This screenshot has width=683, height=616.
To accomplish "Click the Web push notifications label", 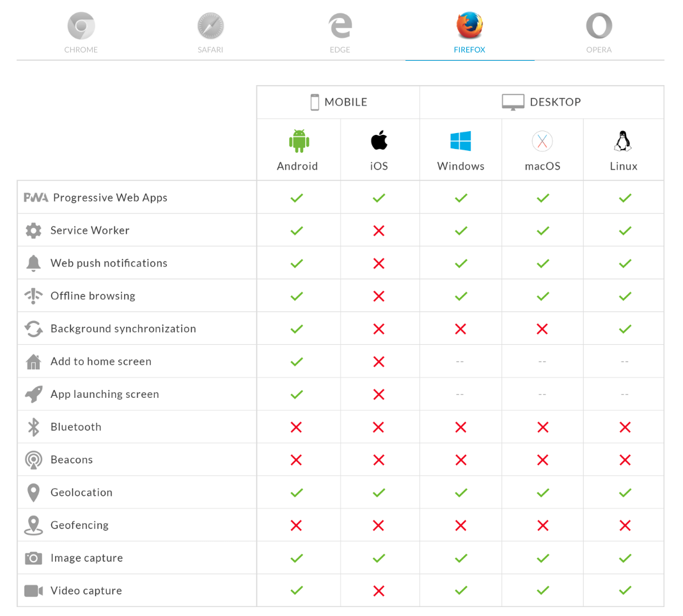I will tap(109, 263).
